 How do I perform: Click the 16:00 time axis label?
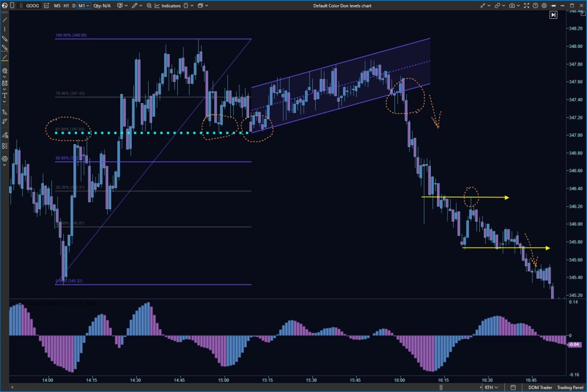(x=399, y=380)
